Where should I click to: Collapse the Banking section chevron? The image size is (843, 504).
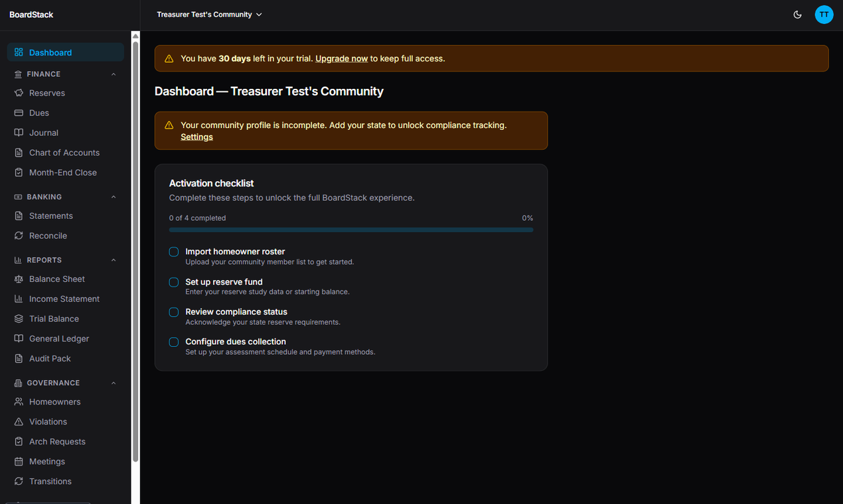[114, 197]
